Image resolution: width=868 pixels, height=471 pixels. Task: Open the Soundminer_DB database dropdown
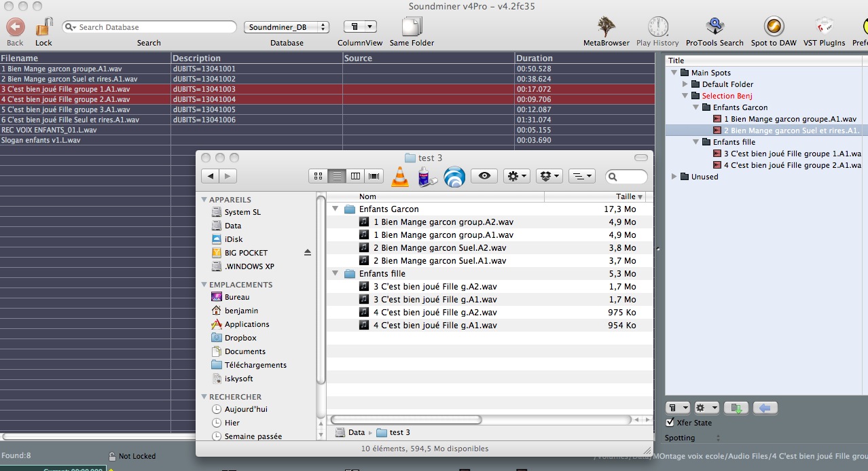coord(287,27)
